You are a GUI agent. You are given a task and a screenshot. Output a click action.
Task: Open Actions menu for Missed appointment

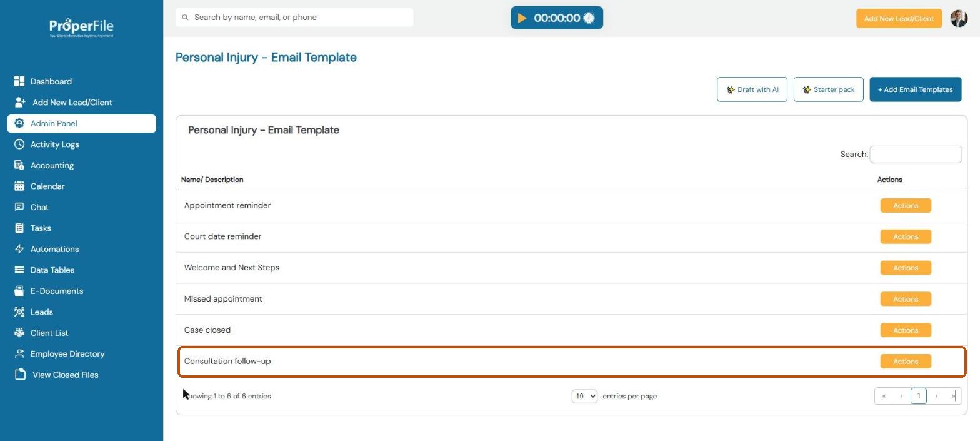tap(906, 299)
